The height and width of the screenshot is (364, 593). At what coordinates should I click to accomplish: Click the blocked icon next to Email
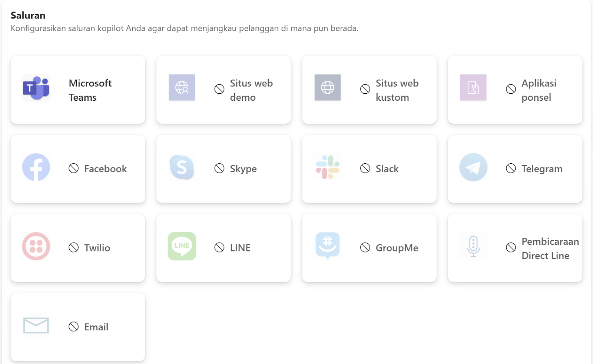[x=74, y=327]
